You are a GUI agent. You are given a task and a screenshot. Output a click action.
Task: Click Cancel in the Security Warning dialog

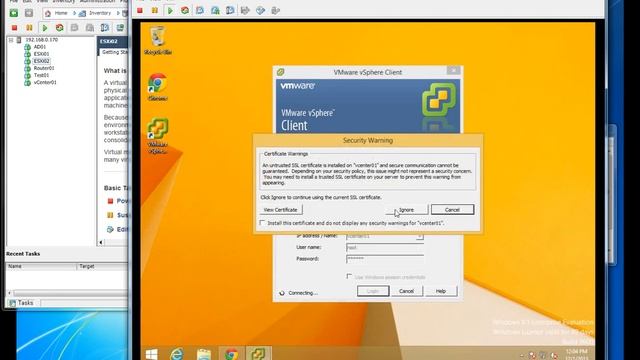pos(452,209)
